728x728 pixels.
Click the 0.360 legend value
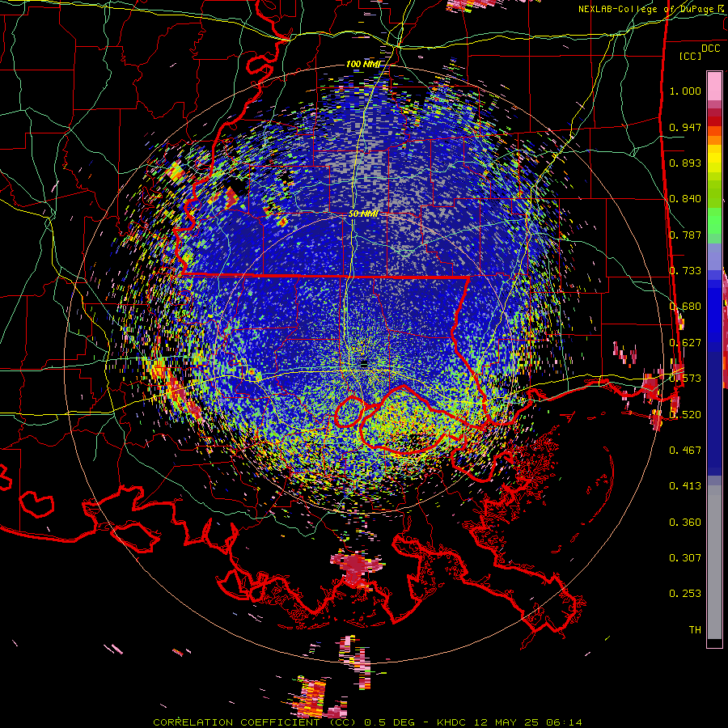[x=685, y=523]
